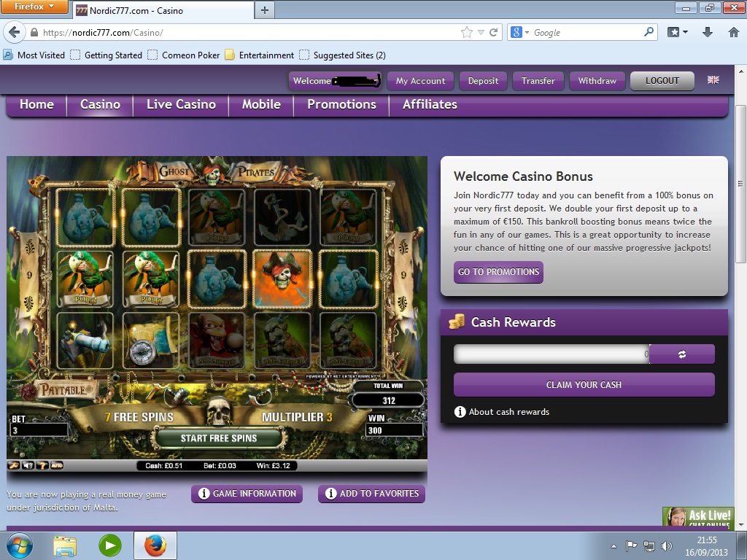Screen dimensions: 747x560
Task: Open the Promotions menu item
Action: 341,104
